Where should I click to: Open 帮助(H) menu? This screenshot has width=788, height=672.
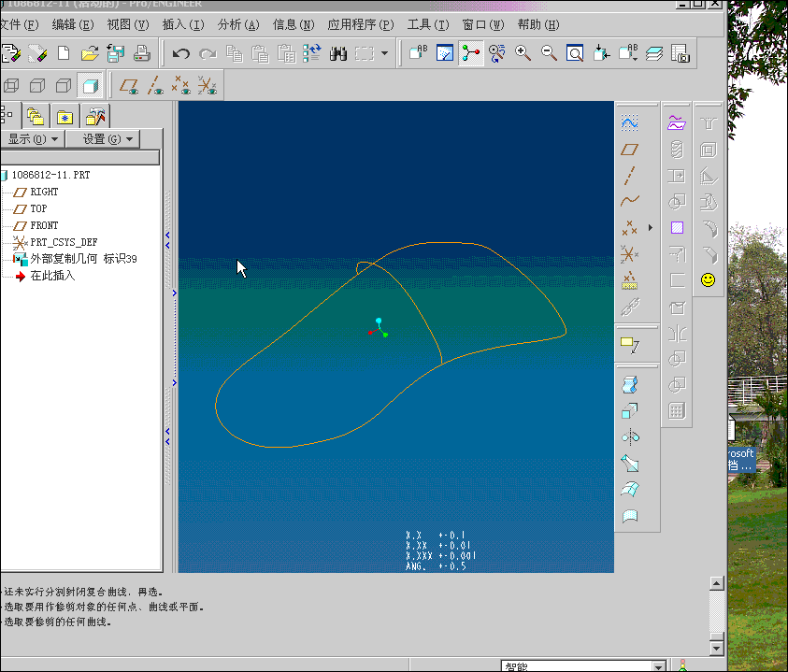[538, 24]
